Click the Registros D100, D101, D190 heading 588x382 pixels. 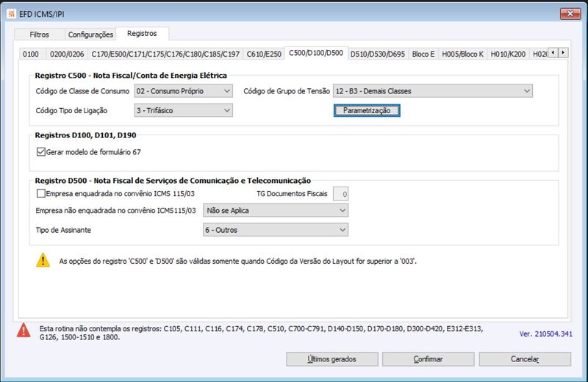pyautogui.click(x=85, y=135)
